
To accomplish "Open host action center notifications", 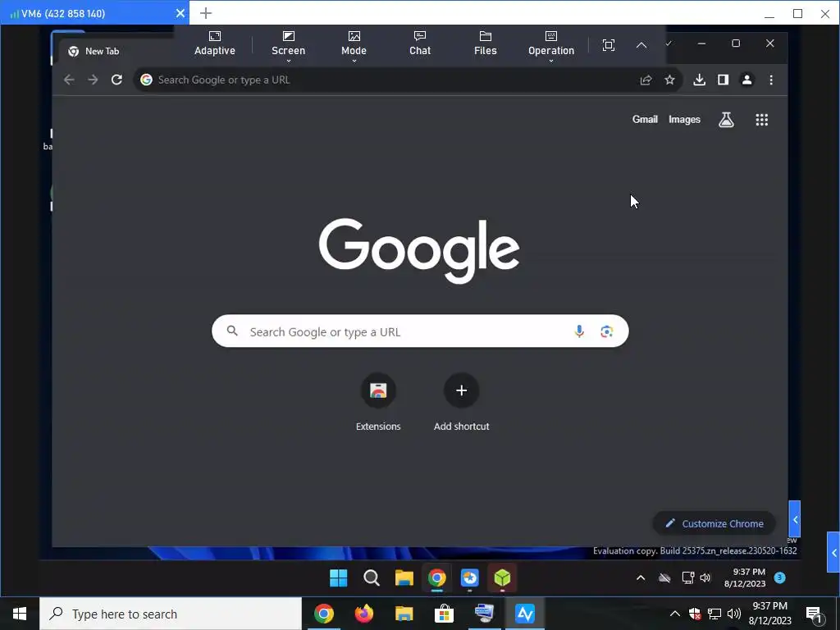I will coord(814,614).
